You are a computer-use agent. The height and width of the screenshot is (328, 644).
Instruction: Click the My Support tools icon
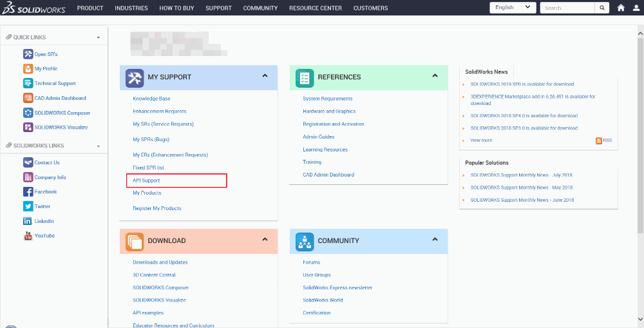135,78
